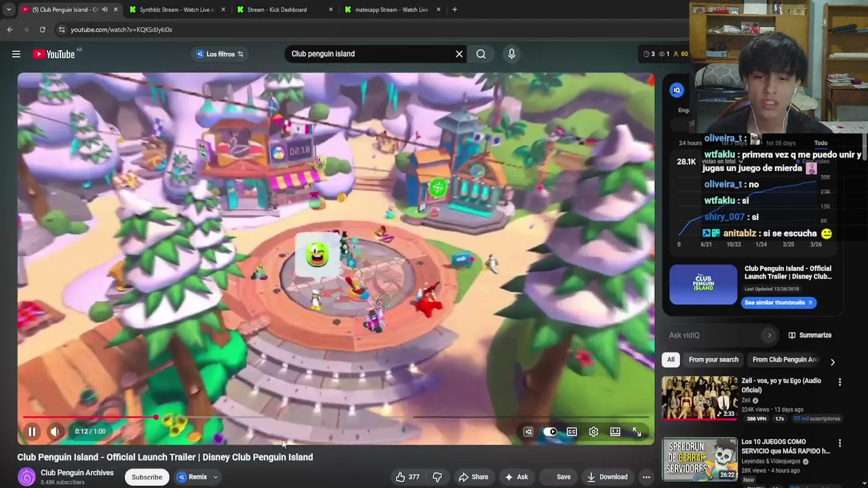Viewport: 868px width, 488px height.
Task: View site information icon in address bar
Action: [x=62, y=30]
